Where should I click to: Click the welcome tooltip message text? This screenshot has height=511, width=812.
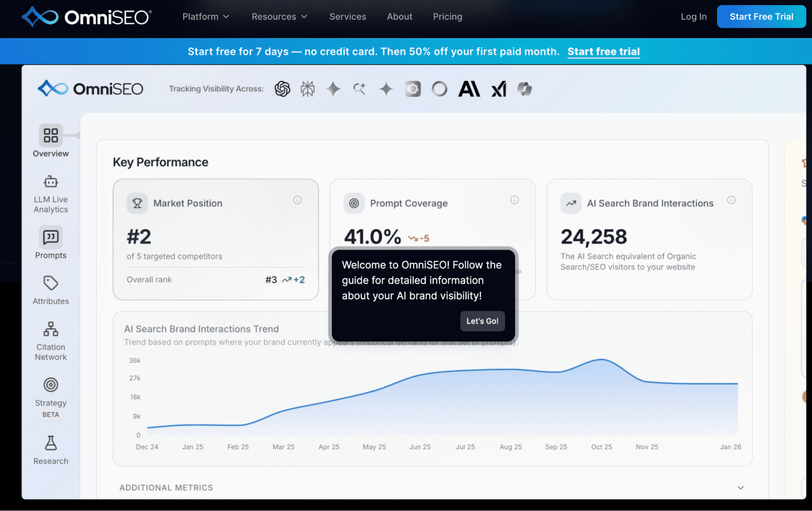422,280
